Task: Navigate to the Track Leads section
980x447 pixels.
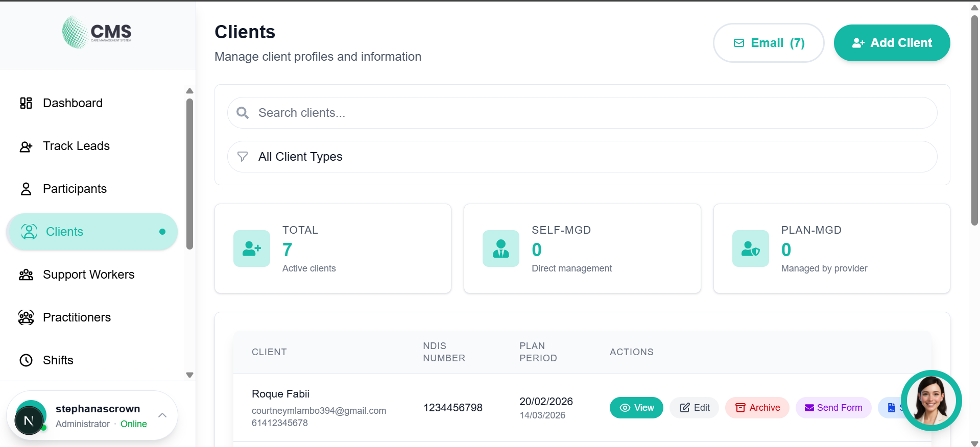Action: click(x=76, y=146)
